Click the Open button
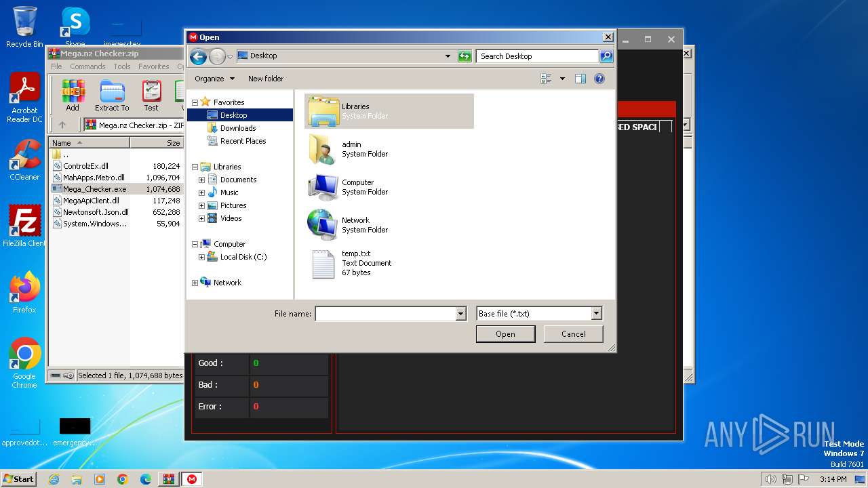The width and height of the screenshot is (868, 488). tap(505, 334)
